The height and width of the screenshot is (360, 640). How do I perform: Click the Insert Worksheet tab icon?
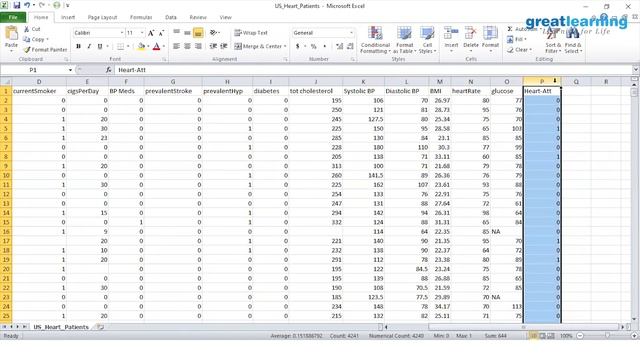pyautogui.click(x=100, y=327)
